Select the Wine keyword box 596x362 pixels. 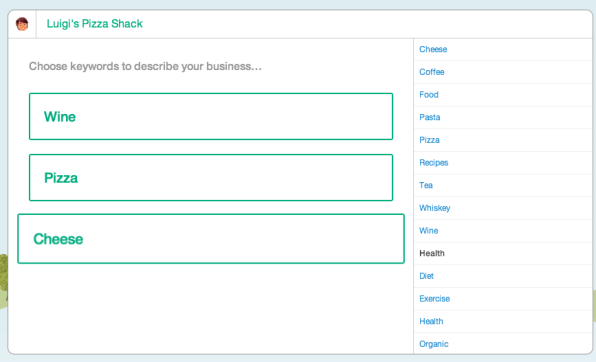[211, 116]
